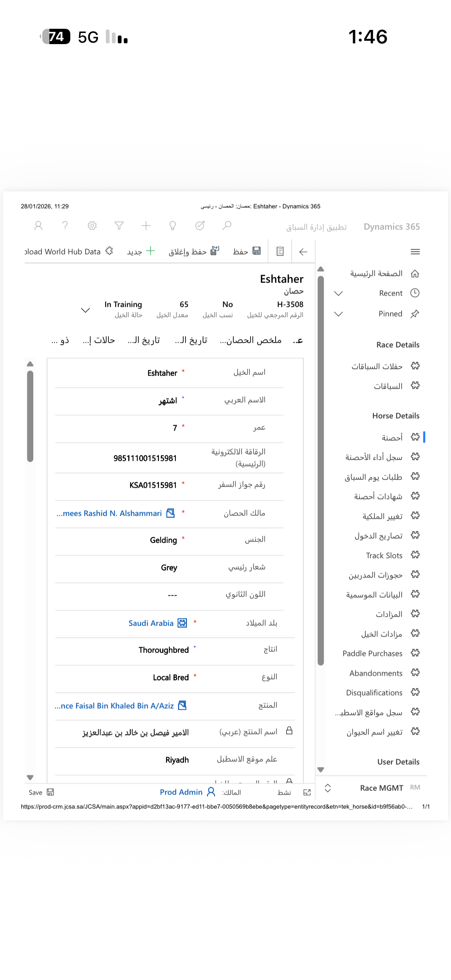Viewport: 451px width, 980px height.
Task: Open Paddle Purchases in sidebar
Action: click(372, 653)
